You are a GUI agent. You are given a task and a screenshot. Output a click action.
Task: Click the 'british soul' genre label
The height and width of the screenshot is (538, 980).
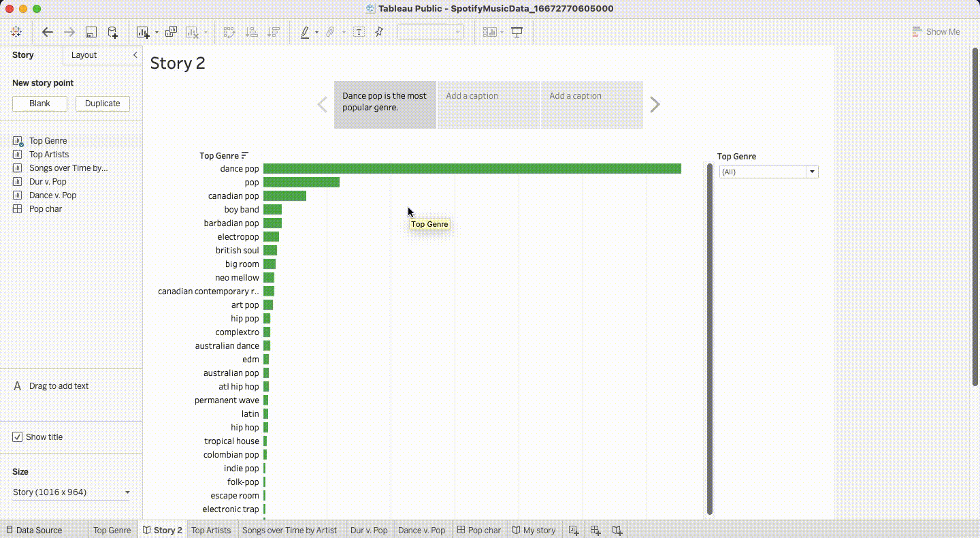[x=238, y=251]
